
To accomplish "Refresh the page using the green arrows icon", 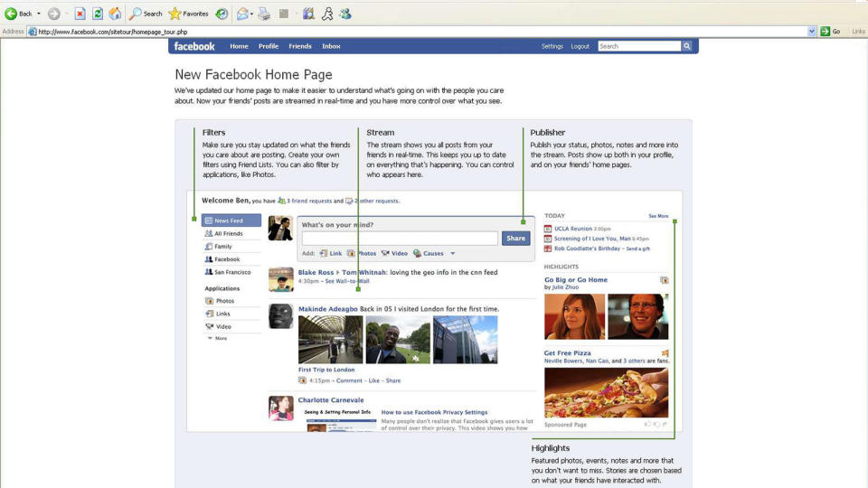I will pyautogui.click(x=98, y=14).
